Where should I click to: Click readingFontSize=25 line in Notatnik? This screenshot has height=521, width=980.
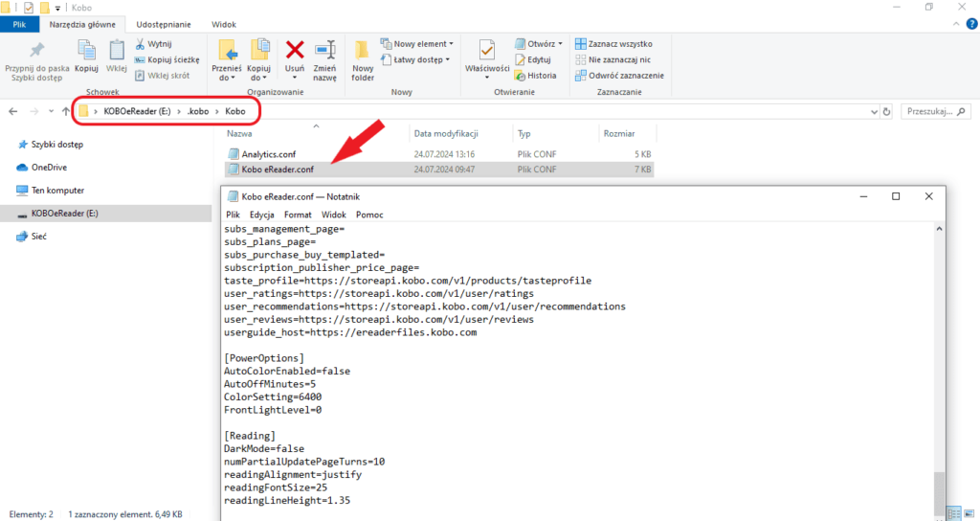click(x=276, y=487)
